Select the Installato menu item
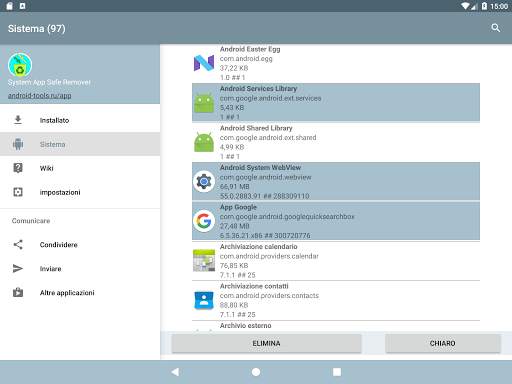Image resolution: width=512 pixels, height=384 pixels. pyautogui.click(x=80, y=120)
